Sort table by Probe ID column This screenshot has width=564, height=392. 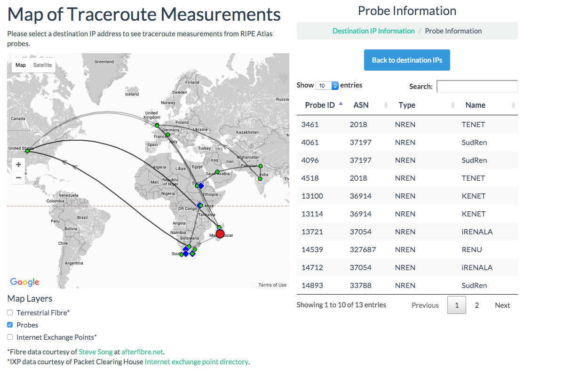point(324,105)
